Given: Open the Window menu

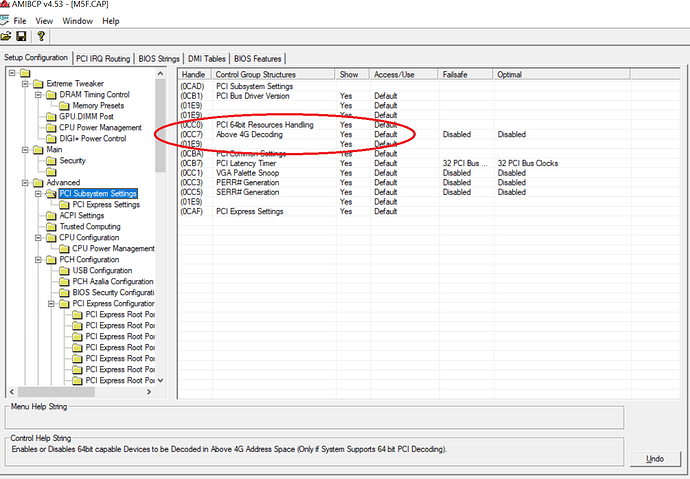Looking at the screenshot, I should pos(77,21).
